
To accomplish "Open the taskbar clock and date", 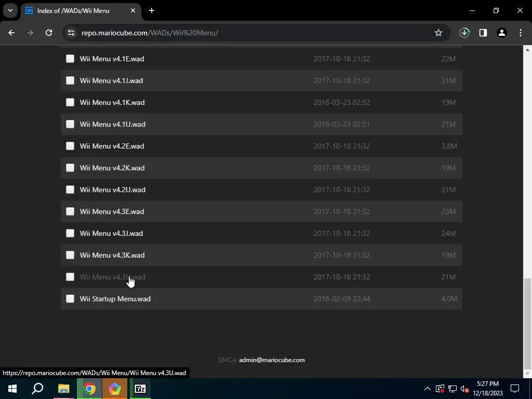I will (487, 389).
